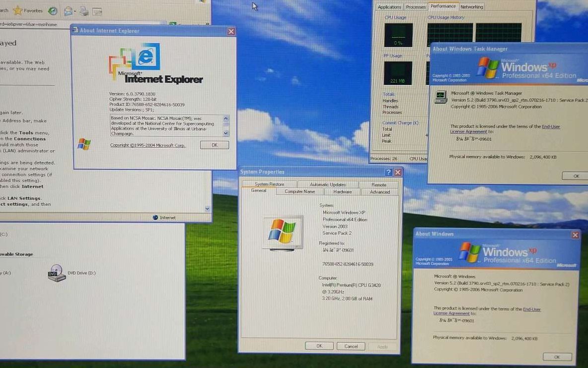588x368 pixels.
Task: Click 'Version 5.2 (Build 3790...' in About Windows
Action: coord(502,283)
